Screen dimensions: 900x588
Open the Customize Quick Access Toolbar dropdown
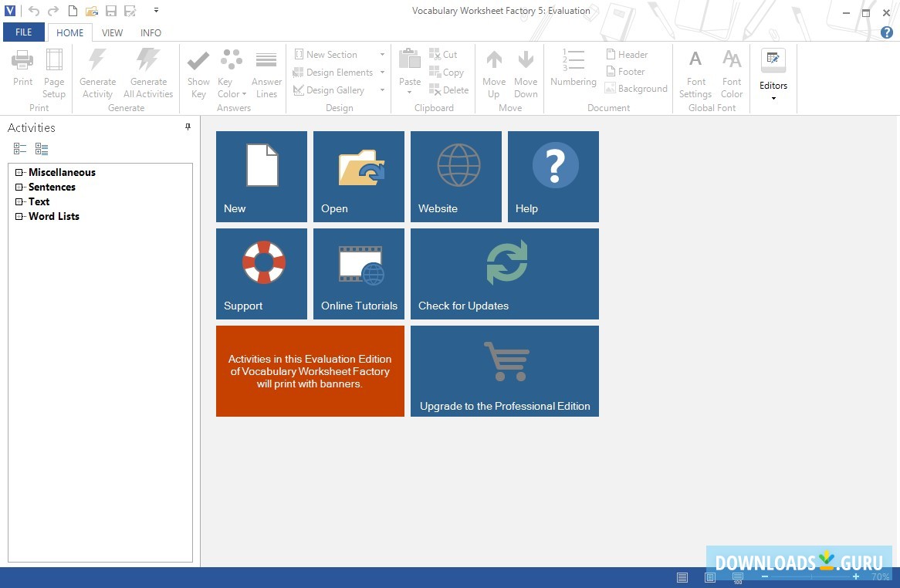tap(156, 10)
